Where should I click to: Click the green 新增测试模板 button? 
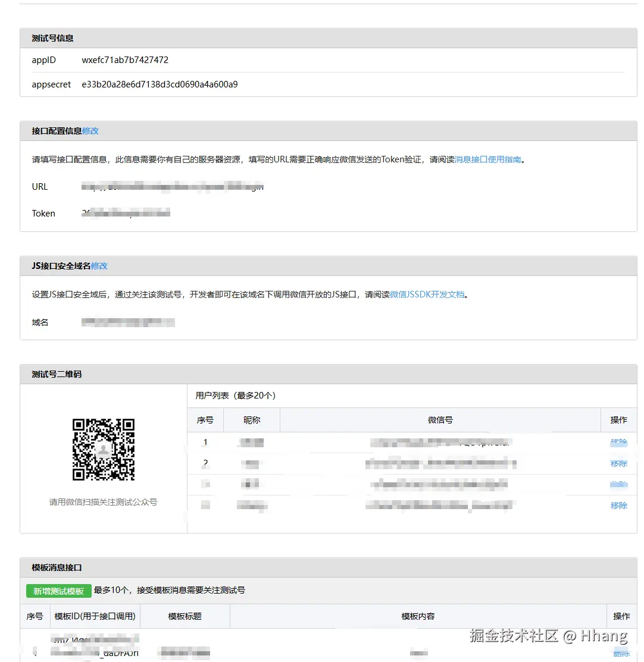click(x=59, y=591)
